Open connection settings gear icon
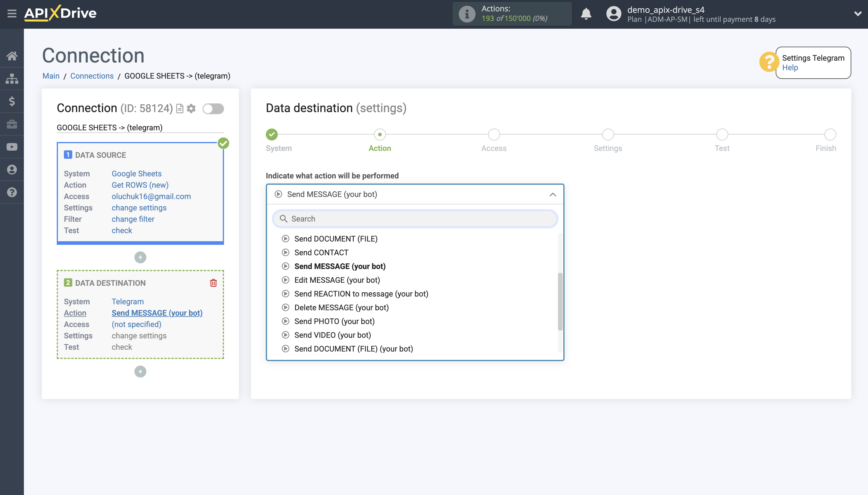 click(191, 109)
